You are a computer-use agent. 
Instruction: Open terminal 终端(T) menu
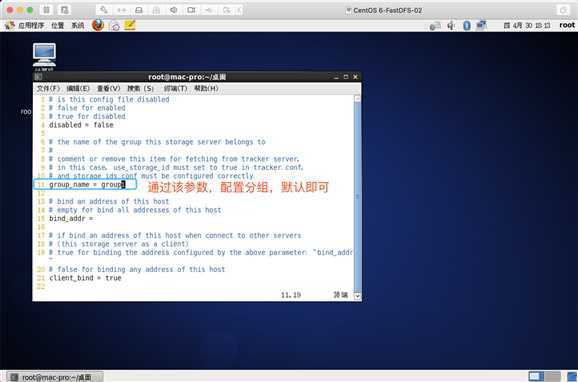[175, 88]
